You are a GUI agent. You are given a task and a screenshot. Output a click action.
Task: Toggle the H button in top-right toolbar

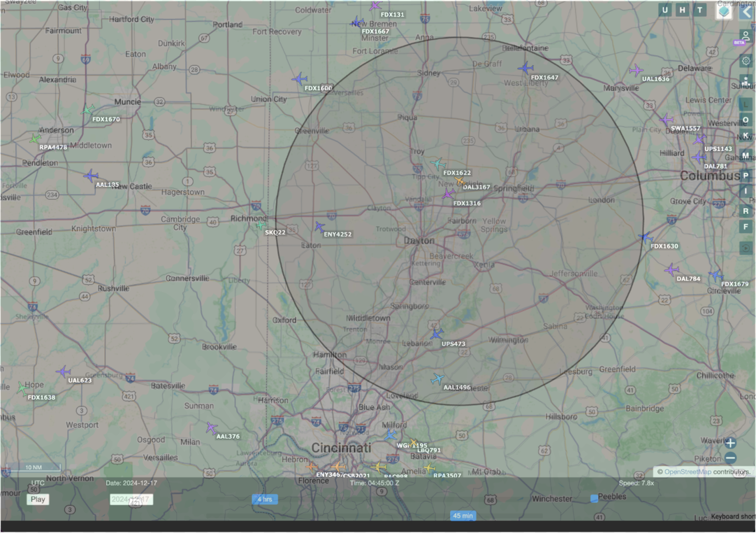click(681, 9)
